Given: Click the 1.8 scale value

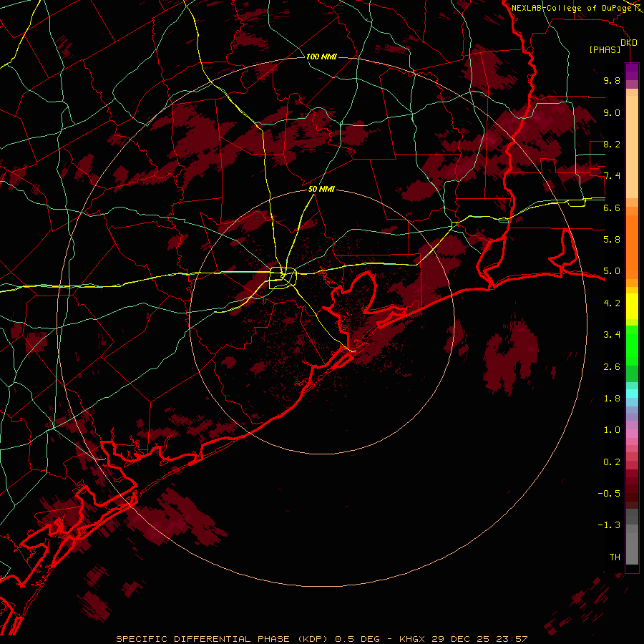Looking at the screenshot, I should click(612, 399).
